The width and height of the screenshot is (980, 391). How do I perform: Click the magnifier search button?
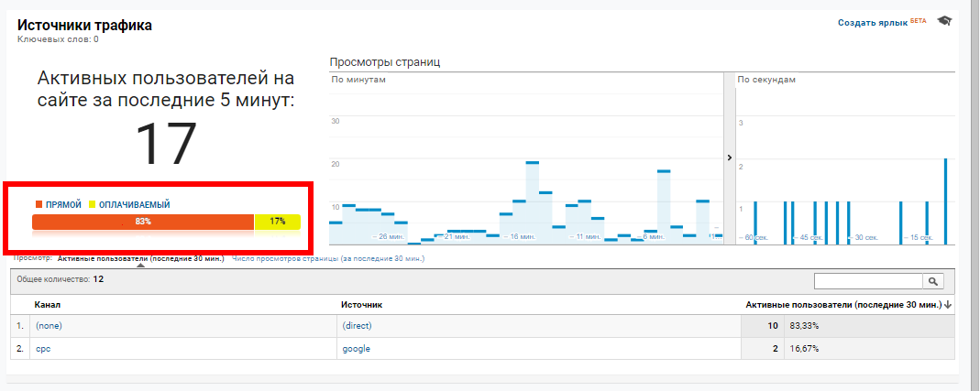(x=934, y=282)
